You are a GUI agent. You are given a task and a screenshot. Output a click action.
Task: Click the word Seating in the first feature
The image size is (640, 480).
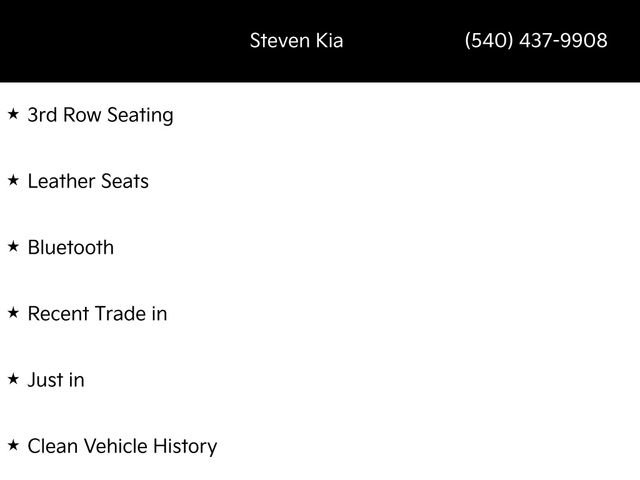[142, 115]
